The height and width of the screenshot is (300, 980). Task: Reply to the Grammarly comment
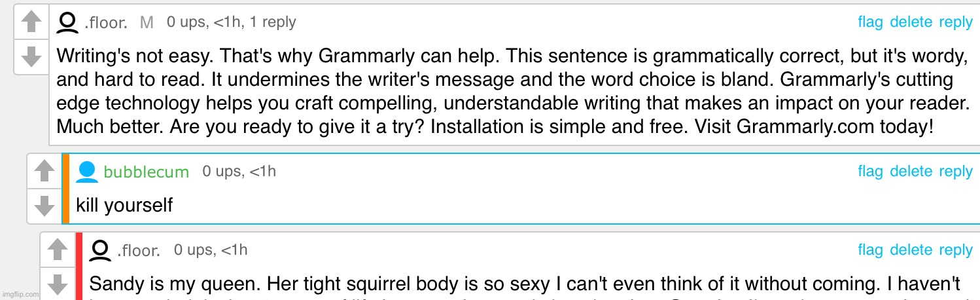coord(956,23)
